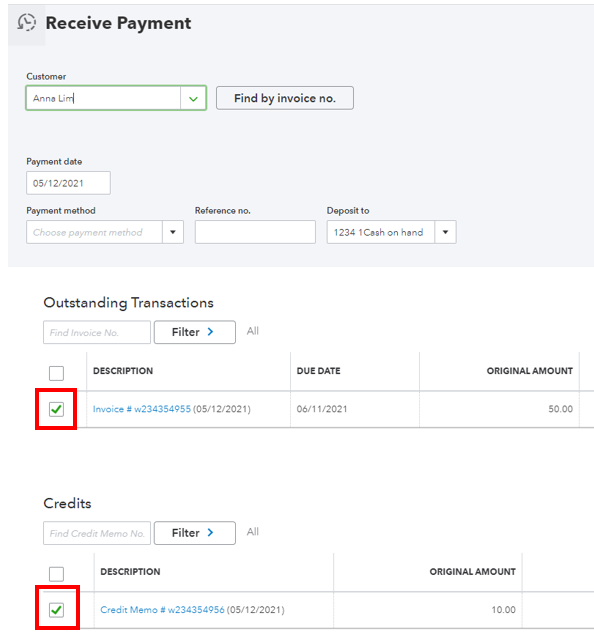Open Invoice # w234354955 link
The width and height of the screenshot is (594, 642).
(x=142, y=409)
